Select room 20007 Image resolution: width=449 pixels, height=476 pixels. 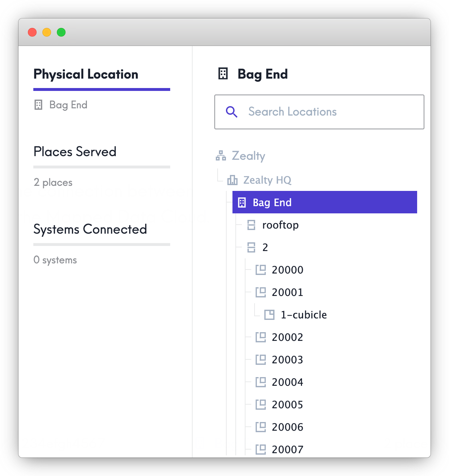(x=288, y=450)
